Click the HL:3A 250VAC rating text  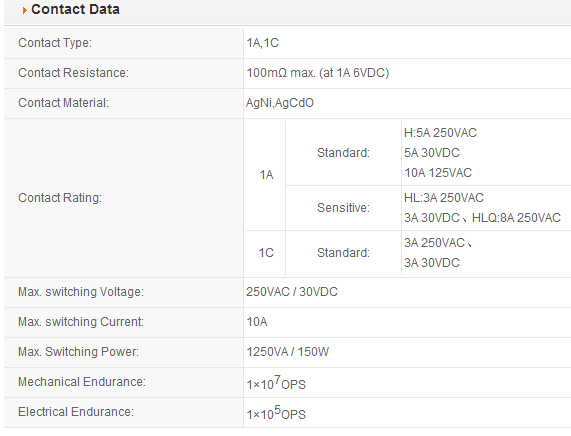tap(444, 198)
